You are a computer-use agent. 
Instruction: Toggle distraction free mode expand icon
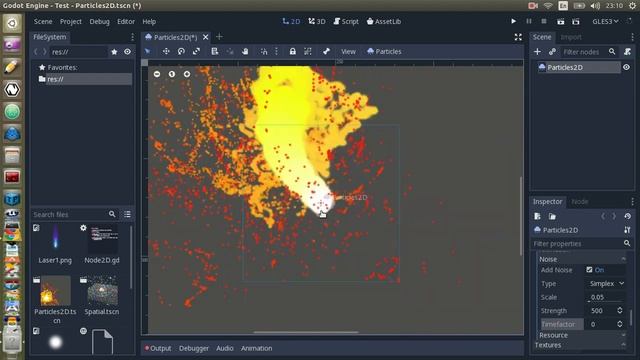(x=518, y=37)
